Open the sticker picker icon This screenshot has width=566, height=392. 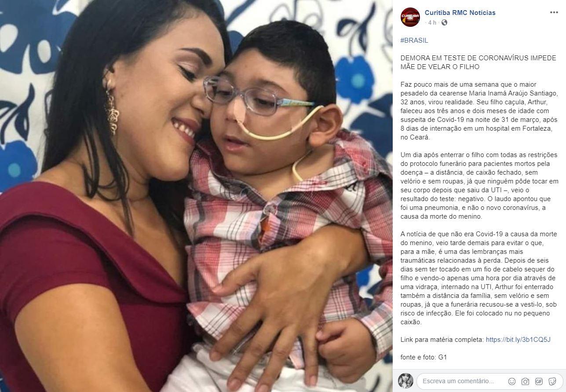click(552, 381)
